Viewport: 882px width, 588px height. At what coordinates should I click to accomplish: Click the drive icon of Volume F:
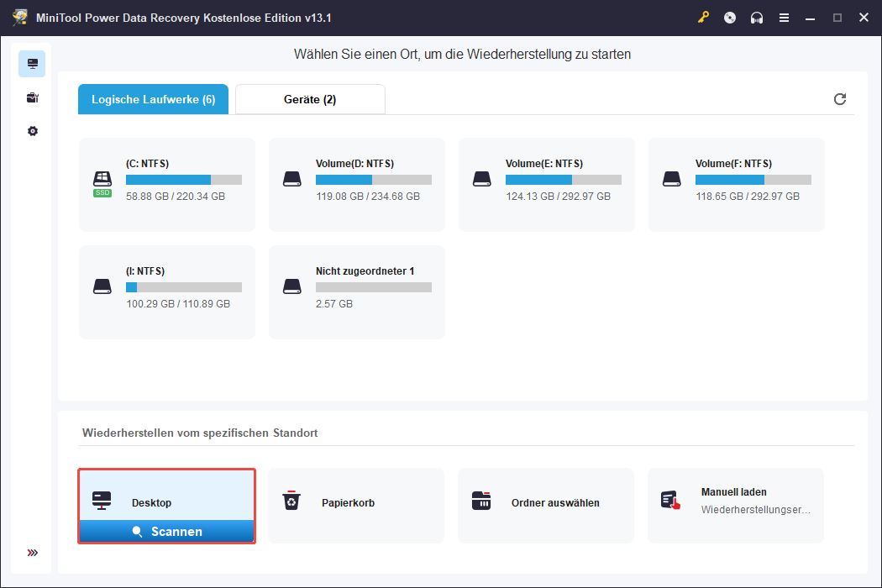672,180
